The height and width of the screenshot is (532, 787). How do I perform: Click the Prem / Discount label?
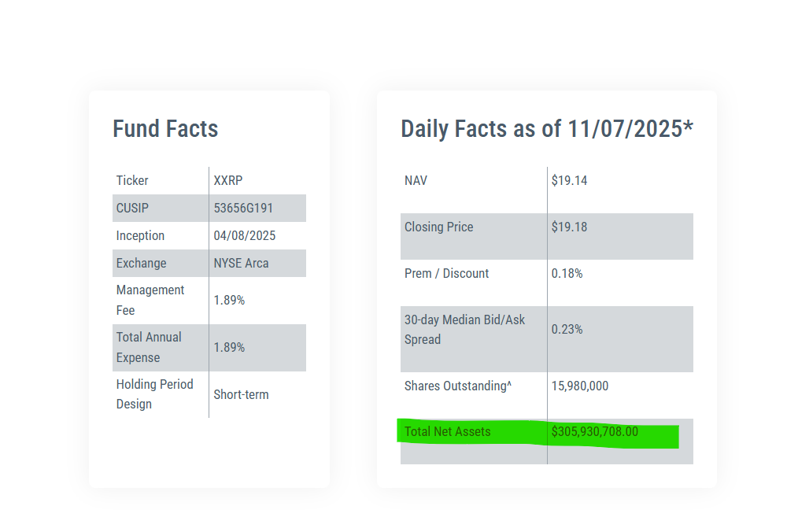coord(446,274)
